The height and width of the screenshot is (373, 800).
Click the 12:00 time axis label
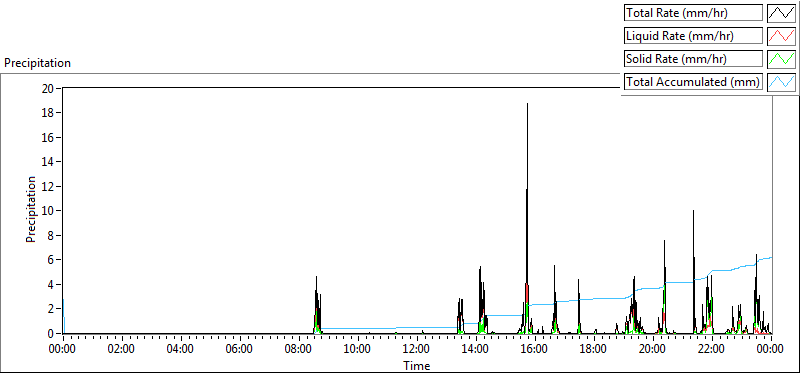tap(416, 349)
